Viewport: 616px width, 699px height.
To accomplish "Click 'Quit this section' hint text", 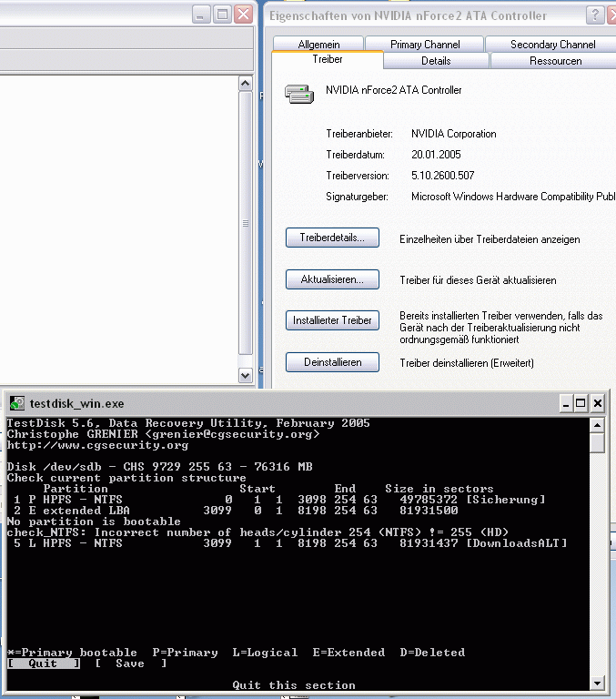I will click(294, 685).
